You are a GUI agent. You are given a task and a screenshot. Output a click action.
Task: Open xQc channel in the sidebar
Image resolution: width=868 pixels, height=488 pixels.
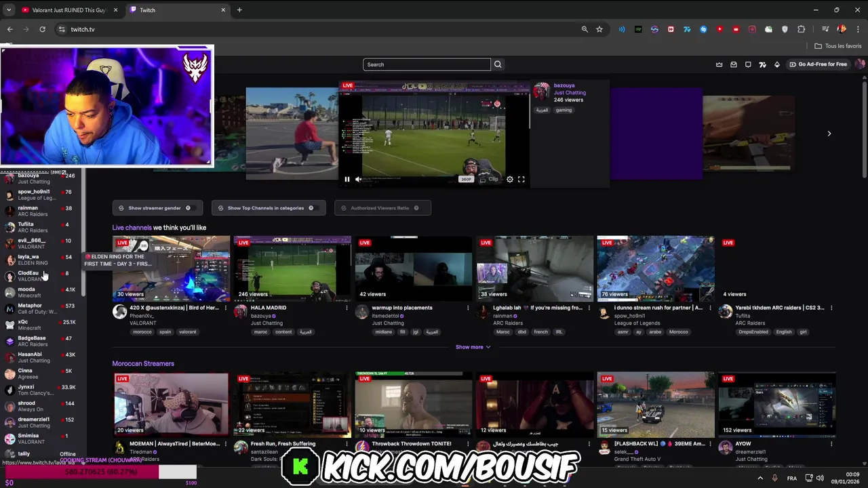point(41,325)
